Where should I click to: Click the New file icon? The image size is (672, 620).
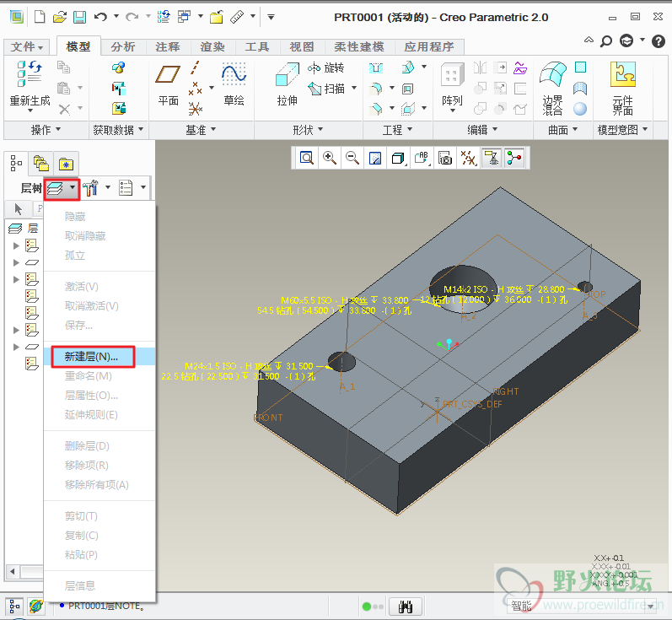point(40,17)
